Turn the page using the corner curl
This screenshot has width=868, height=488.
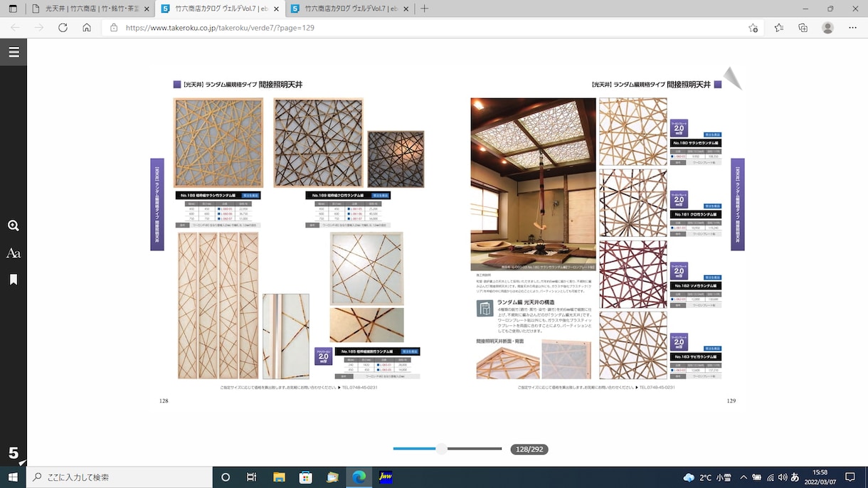(733, 78)
